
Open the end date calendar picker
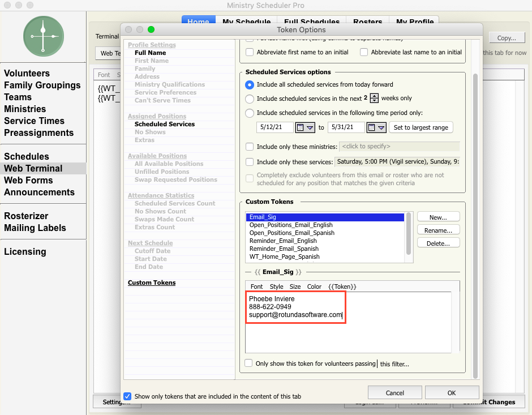pyautogui.click(x=376, y=127)
